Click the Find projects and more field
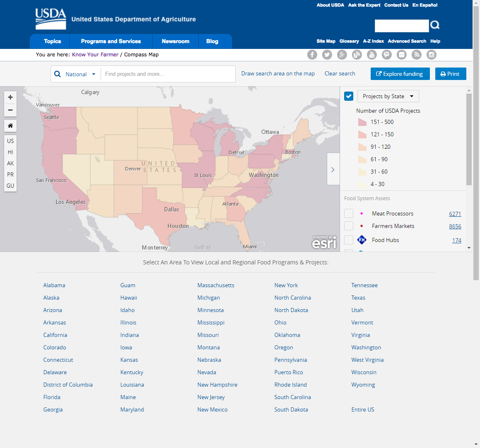This screenshot has width=480, height=448. click(168, 74)
